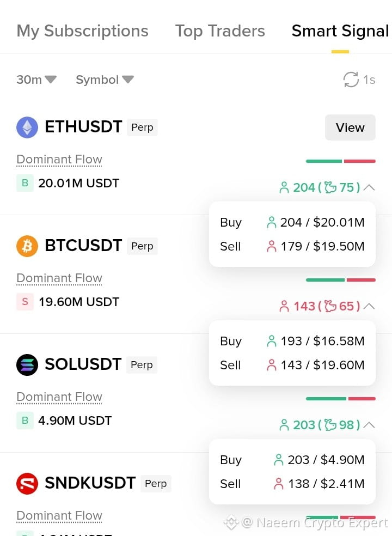Viewport: 392px width, 536px height.
Task: Switch to the My Subscriptions tab
Action: pos(82,31)
